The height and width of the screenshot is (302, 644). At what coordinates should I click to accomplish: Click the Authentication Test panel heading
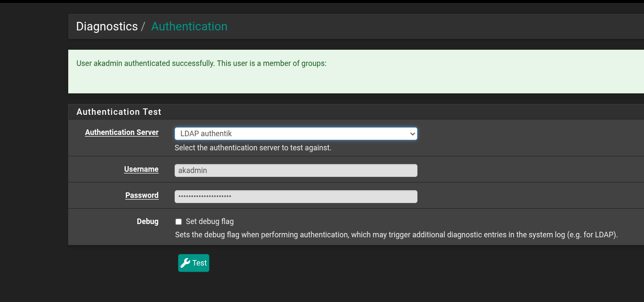pos(119,112)
